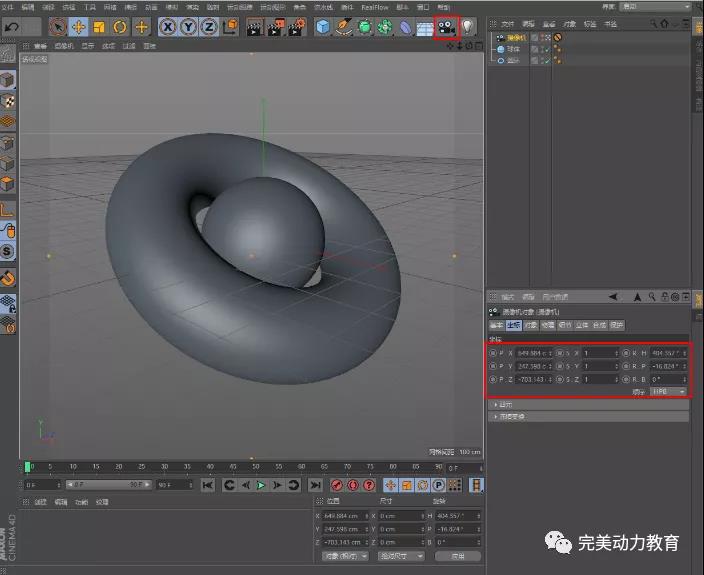Click the Undo arrow icon
The height and width of the screenshot is (575, 704).
12,27
